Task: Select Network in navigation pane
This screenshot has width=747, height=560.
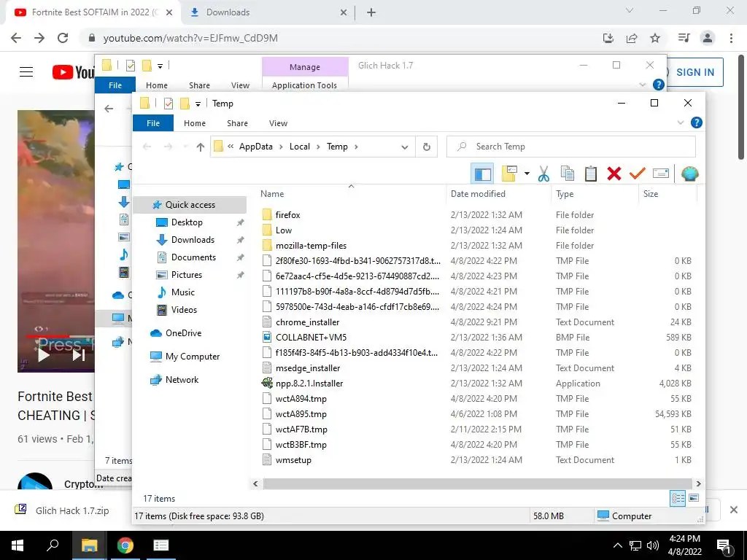Action: [x=182, y=379]
